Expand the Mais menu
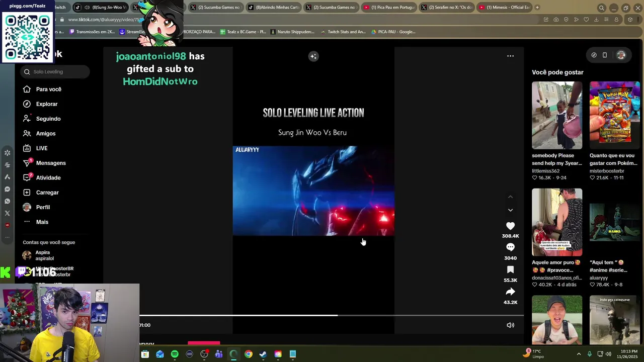The width and height of the screenshot is (644, 362). point(36,222)
